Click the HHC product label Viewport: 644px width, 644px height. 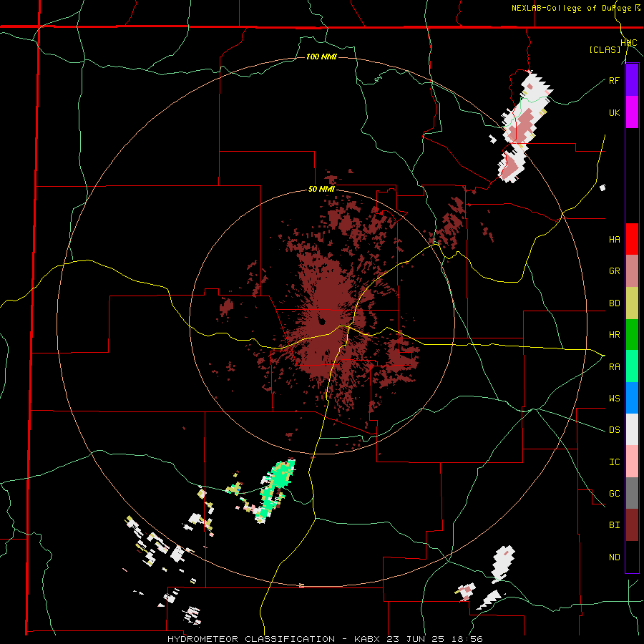pos(629,43)
